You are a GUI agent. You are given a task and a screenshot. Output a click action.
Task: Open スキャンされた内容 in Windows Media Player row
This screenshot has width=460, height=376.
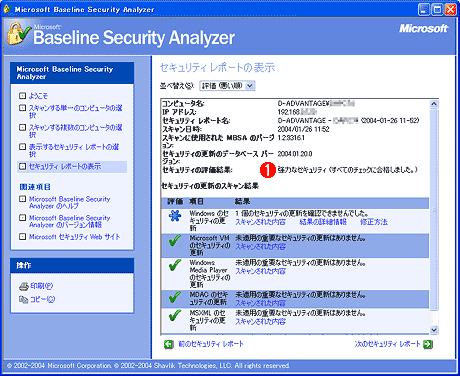pos(260,271)
